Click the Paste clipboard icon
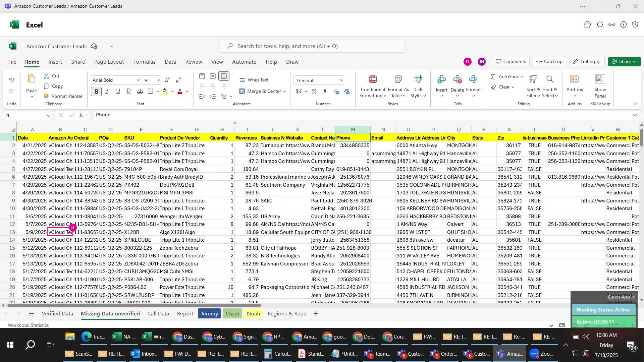 [x=32, y=79]
